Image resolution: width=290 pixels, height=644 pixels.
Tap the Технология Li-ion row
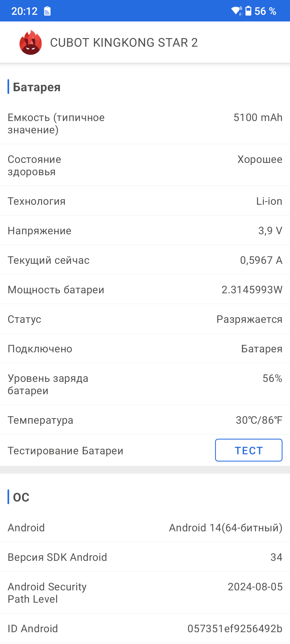coord(145,201)
